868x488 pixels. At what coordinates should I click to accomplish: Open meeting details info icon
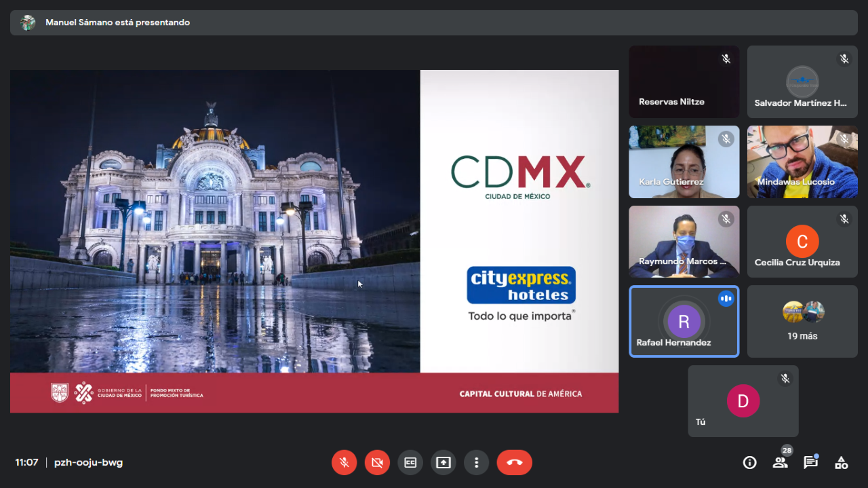pyautogui.click(x=749, y=462)
